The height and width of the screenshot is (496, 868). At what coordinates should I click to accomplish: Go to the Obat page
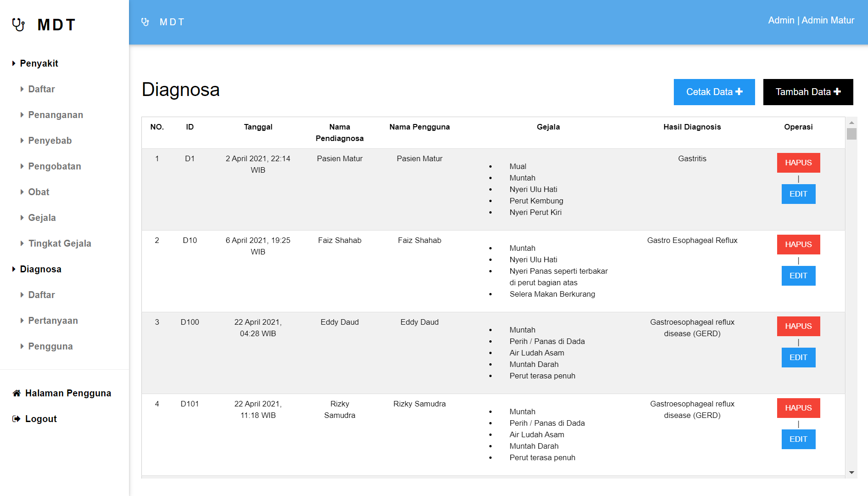click(39, 192)
